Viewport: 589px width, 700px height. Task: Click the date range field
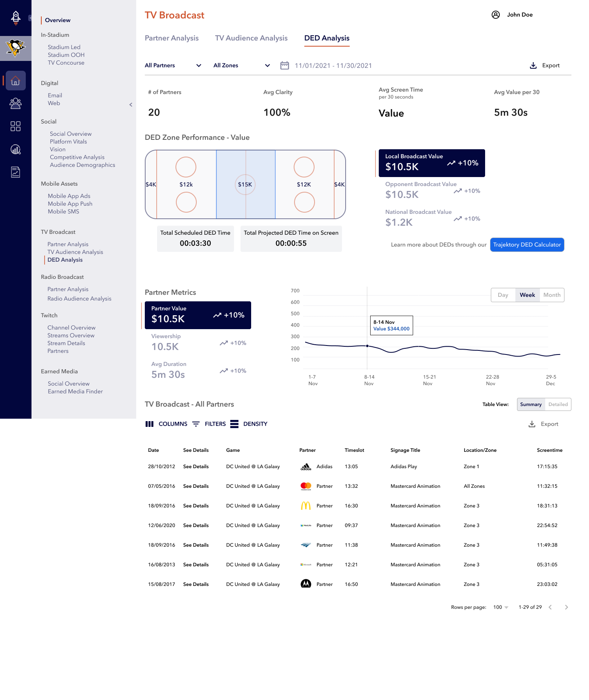point(333,65)
